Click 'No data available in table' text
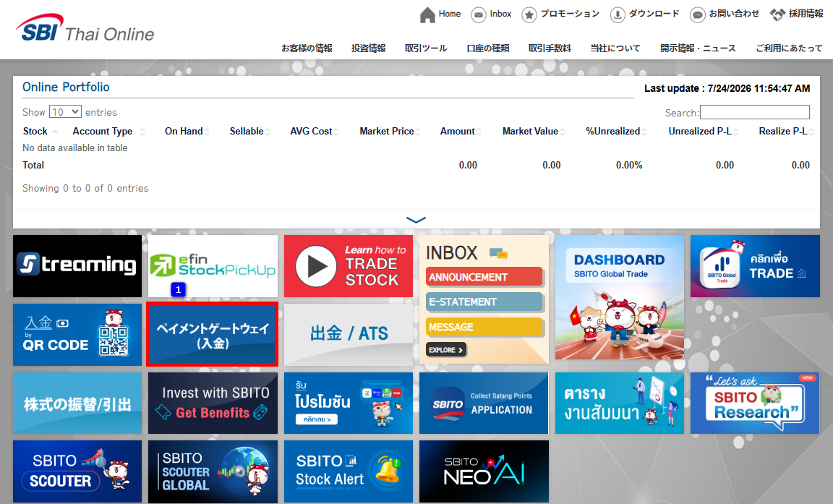Screen dimensions: 833x504 click(x=75, y=148)
